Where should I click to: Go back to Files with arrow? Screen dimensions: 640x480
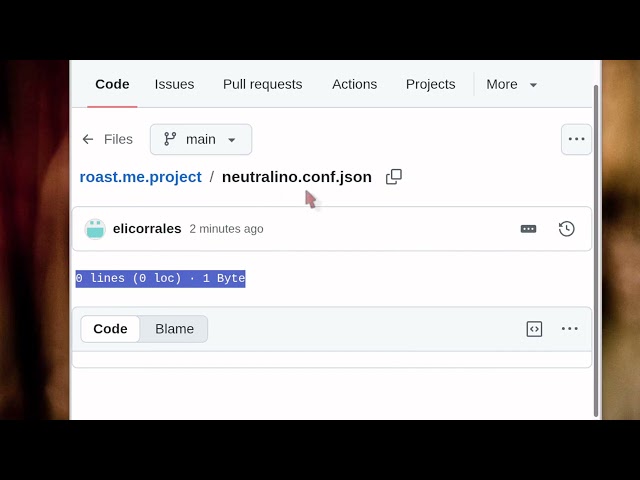[88, 140]
